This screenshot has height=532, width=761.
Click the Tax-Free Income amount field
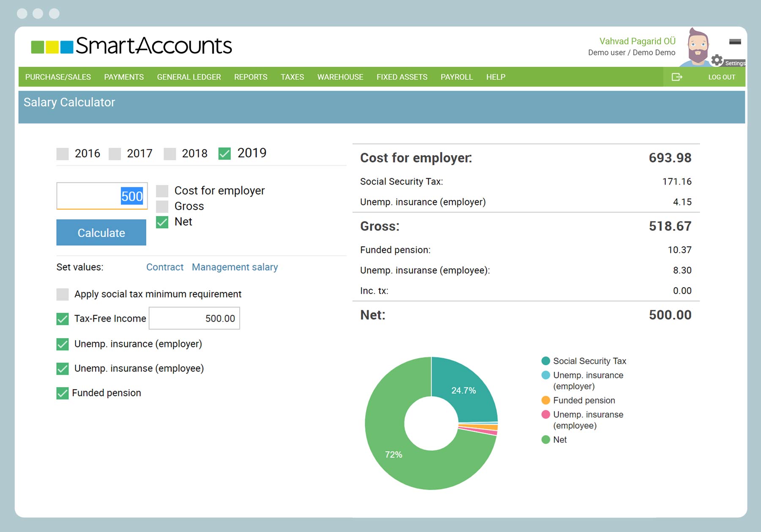pyautogui.click(x=194, y=318)
